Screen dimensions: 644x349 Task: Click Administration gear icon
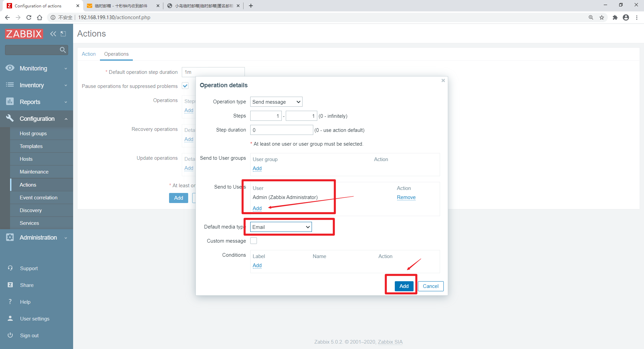[10, 237]
